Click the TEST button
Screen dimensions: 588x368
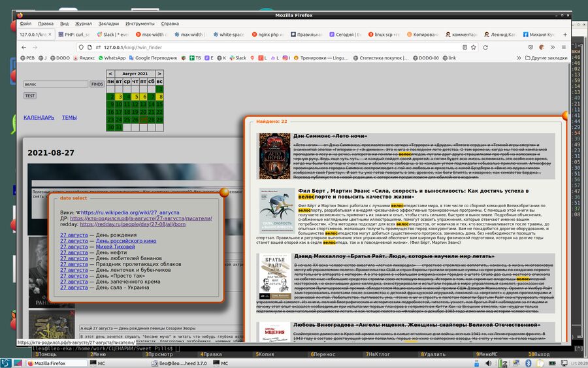30,95
